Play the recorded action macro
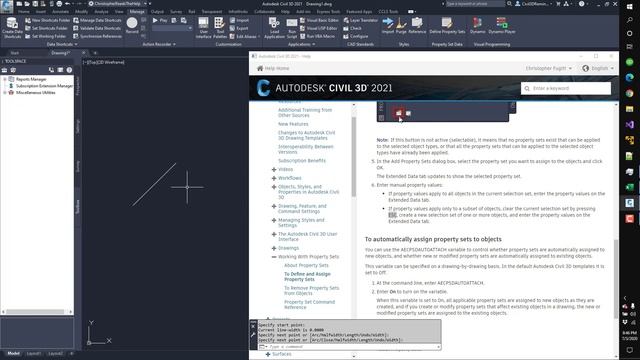The image size is (640, 360). pos(160,20)
